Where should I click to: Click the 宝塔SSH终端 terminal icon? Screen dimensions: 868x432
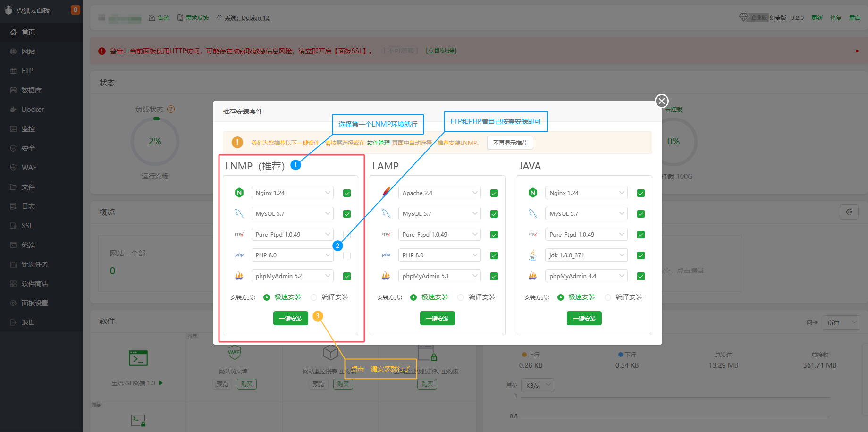point(138,358)
